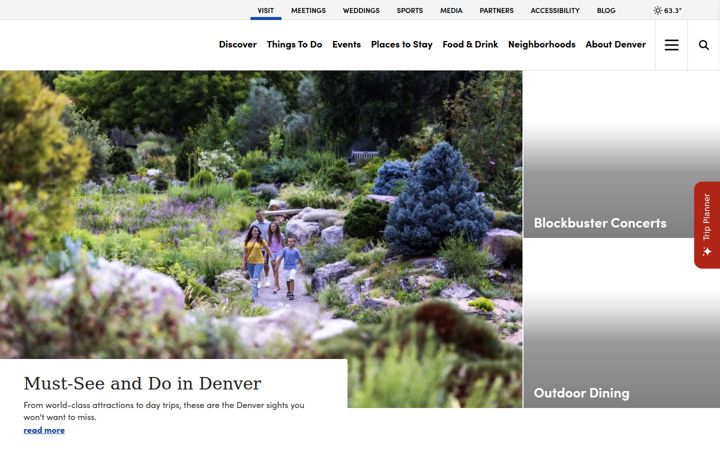Select the Visit tab
Image resolution: width=720 pixels, height=450 pixels.
[265, 10]
